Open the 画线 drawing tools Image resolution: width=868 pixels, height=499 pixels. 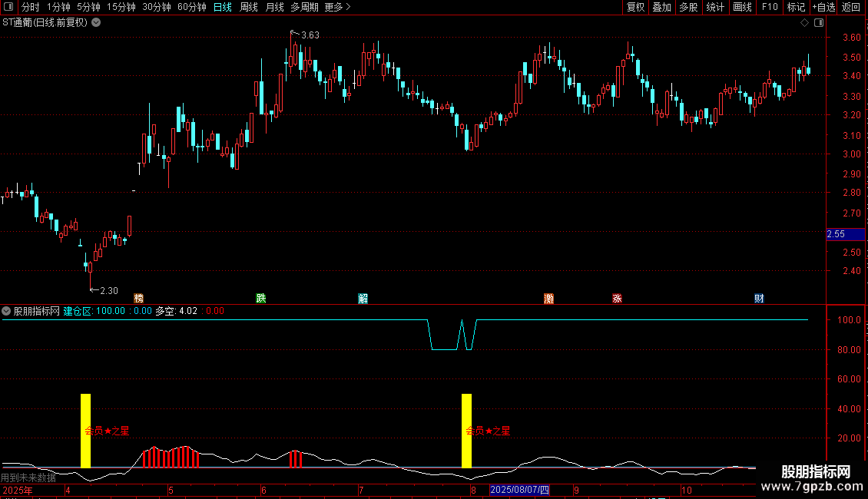pos(742,7)
